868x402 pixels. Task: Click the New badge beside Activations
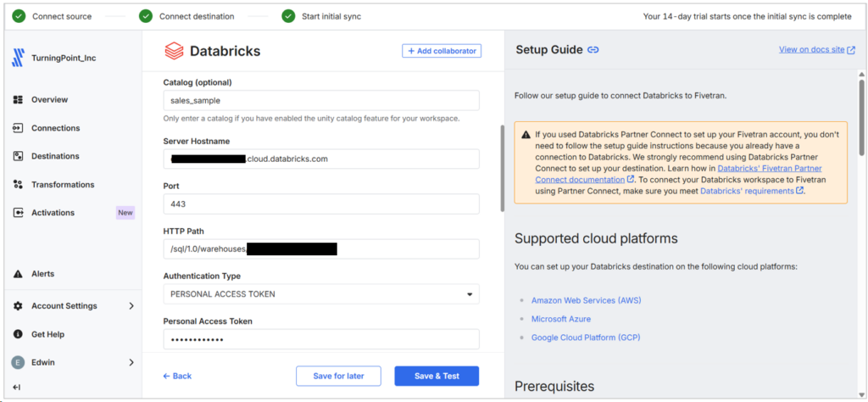(x=125, y=213)
